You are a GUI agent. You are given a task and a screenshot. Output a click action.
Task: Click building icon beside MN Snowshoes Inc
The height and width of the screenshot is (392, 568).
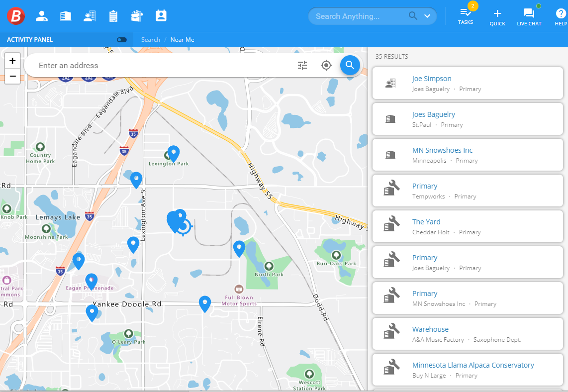tap(390, 155)
